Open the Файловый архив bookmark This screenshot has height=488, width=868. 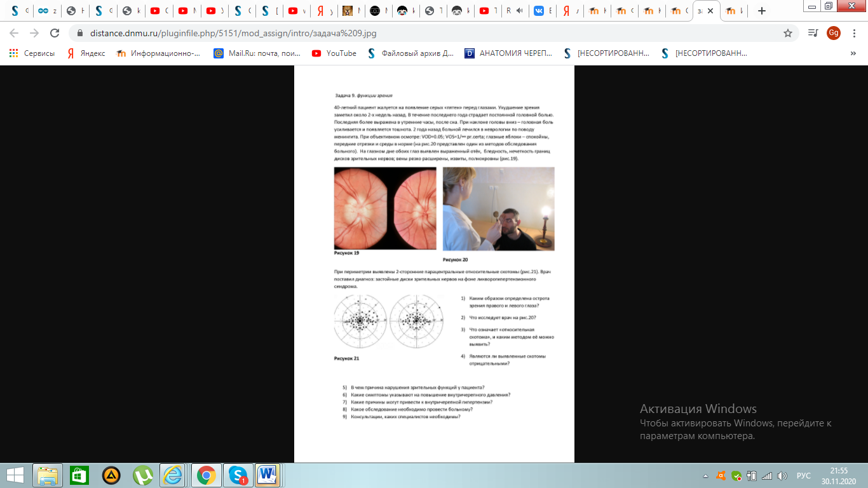tap(411, 53)
